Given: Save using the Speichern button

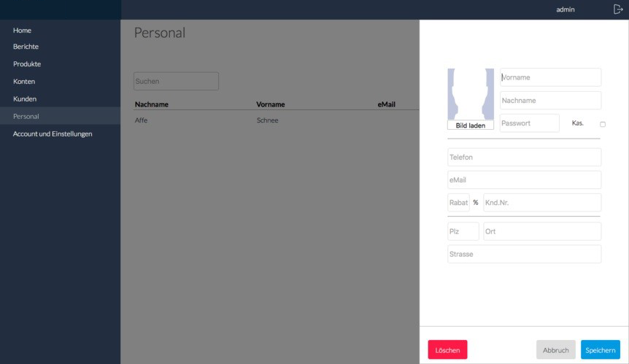Looking at the screenshot, I should click(600, 350).
